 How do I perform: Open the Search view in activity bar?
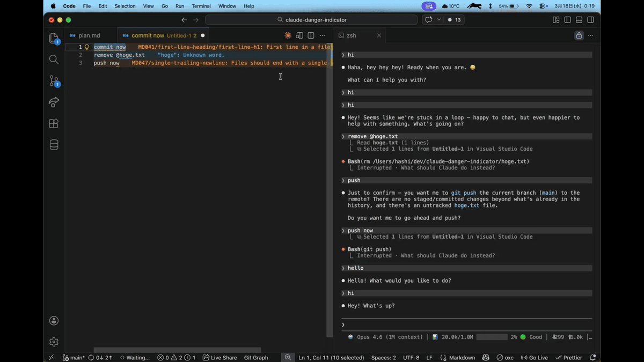point(54,60)
